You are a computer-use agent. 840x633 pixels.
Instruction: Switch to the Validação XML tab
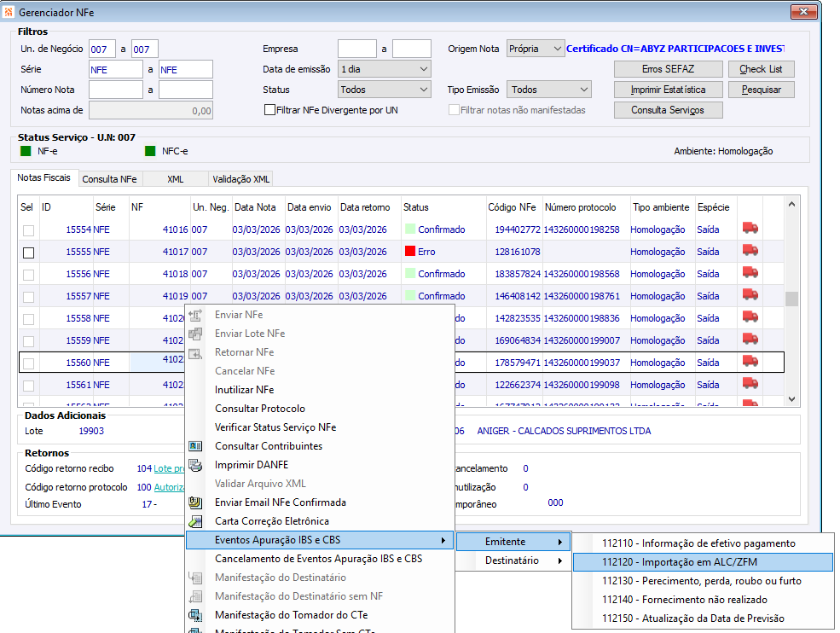240,179
